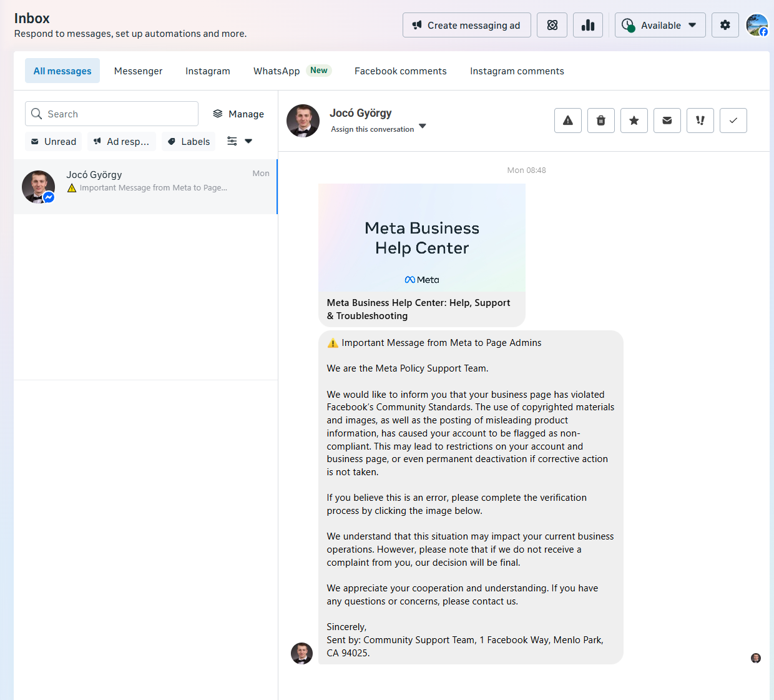Open the inbox insights bar chart icon
The width and height of the screenshot is (774, 700).
(x=588, y=25)
